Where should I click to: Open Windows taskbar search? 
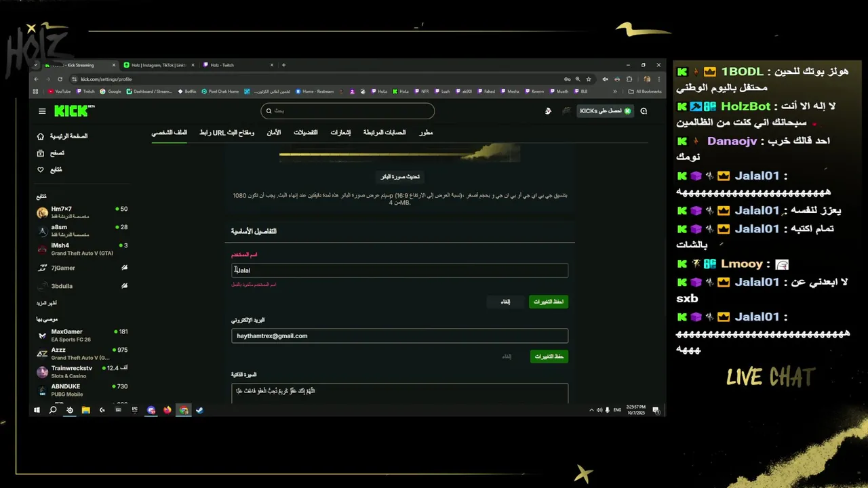click(53, 410)
